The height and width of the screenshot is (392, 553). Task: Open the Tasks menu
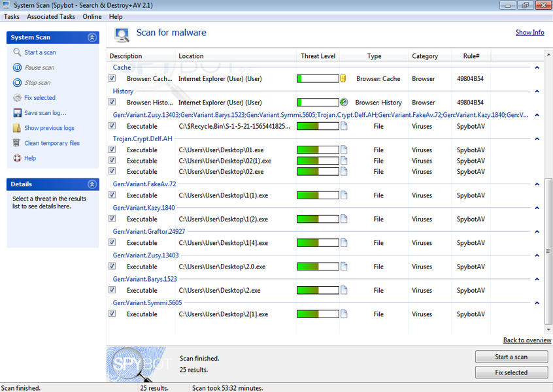click(12, 16)
